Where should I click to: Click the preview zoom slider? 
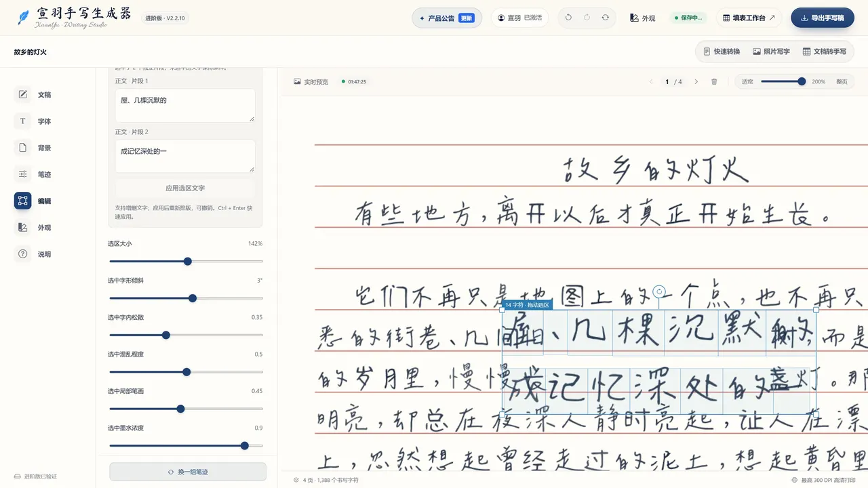click(783, 81)
